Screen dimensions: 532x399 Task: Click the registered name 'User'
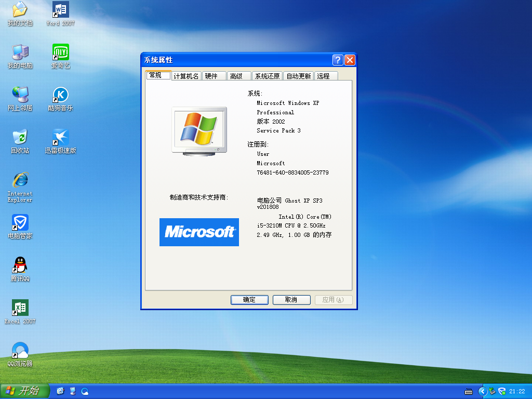click(263, 154)
